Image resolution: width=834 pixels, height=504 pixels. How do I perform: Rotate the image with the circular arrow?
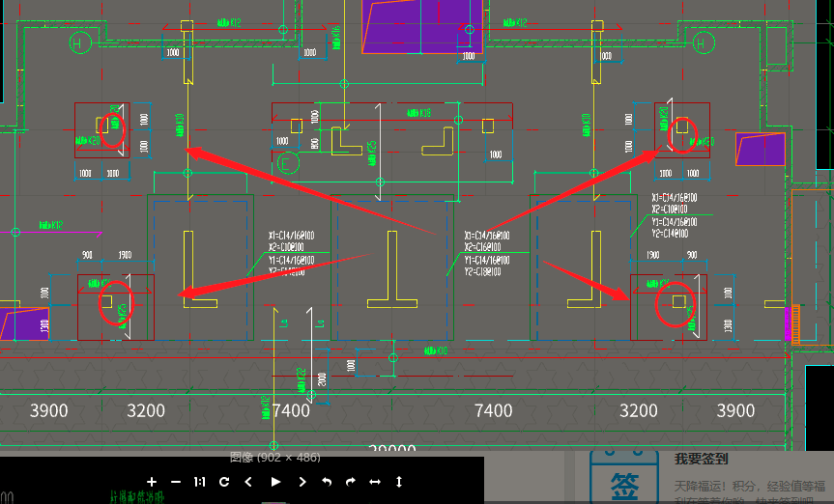pos(224,482)
